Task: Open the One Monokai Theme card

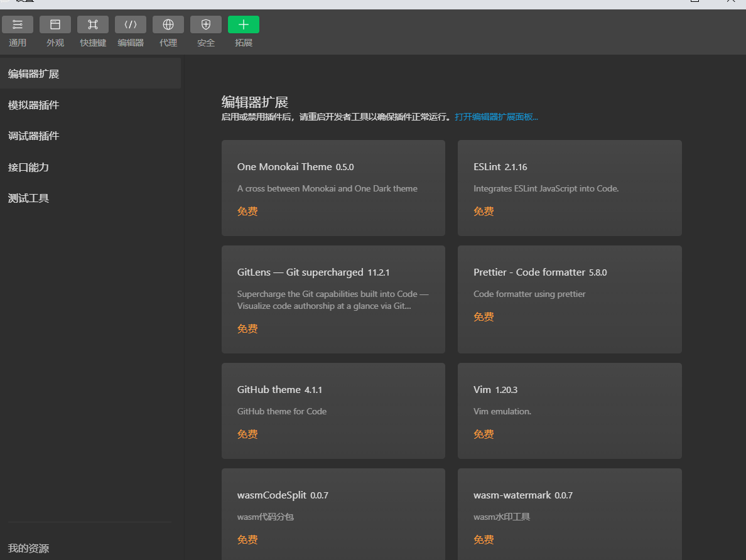Action: point(333,188)
